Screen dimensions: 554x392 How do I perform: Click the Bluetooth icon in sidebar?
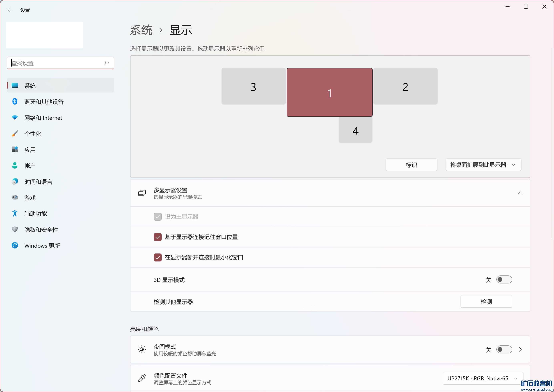point(15,101)
